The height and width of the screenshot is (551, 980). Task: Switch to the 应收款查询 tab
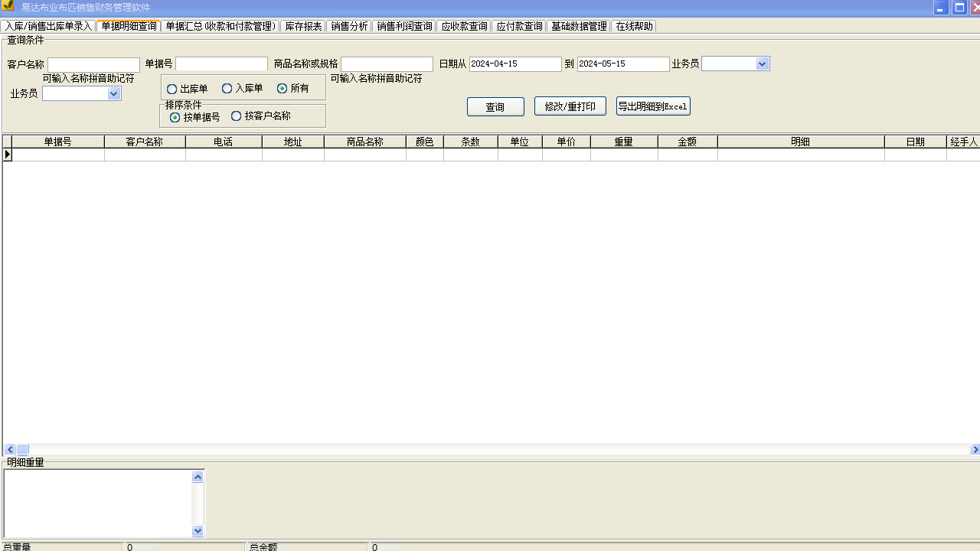(464, 25)
